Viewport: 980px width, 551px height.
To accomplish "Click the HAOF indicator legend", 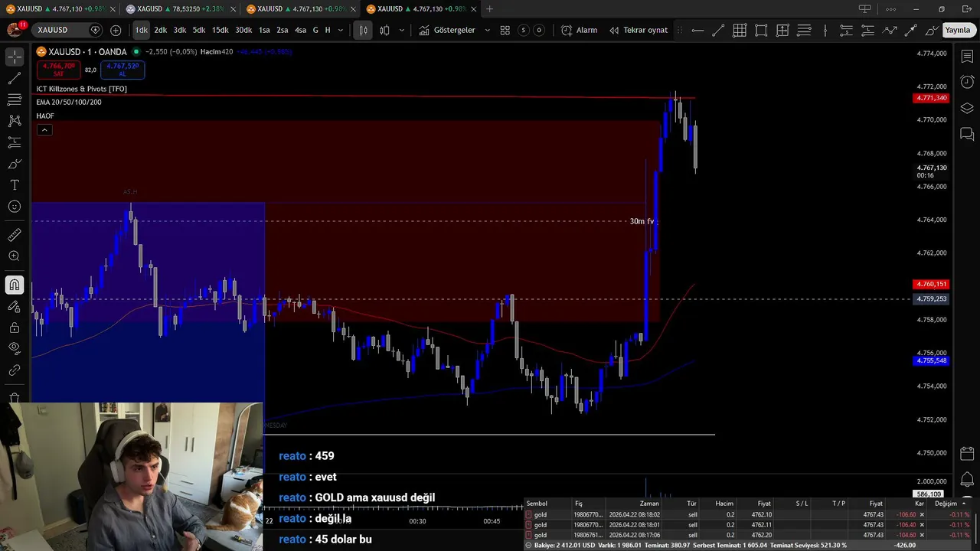I will [x=45, y=116].
